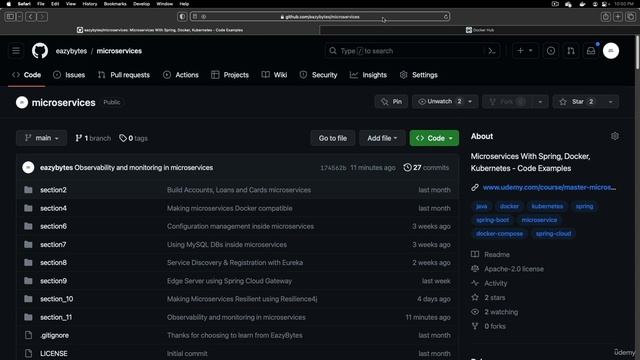Click the privacy shield icon in Safari toolbar
The width and height of the screenshot is (640, 360).
(182, 17)
